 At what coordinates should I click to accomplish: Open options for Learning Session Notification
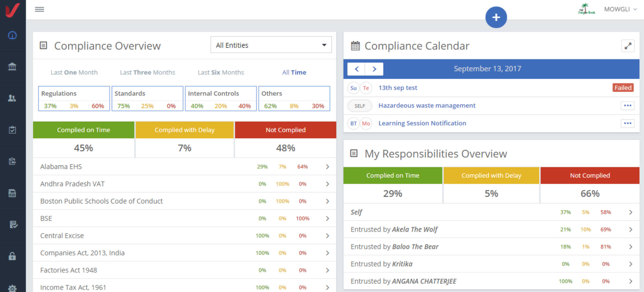(x=627, y=123)
